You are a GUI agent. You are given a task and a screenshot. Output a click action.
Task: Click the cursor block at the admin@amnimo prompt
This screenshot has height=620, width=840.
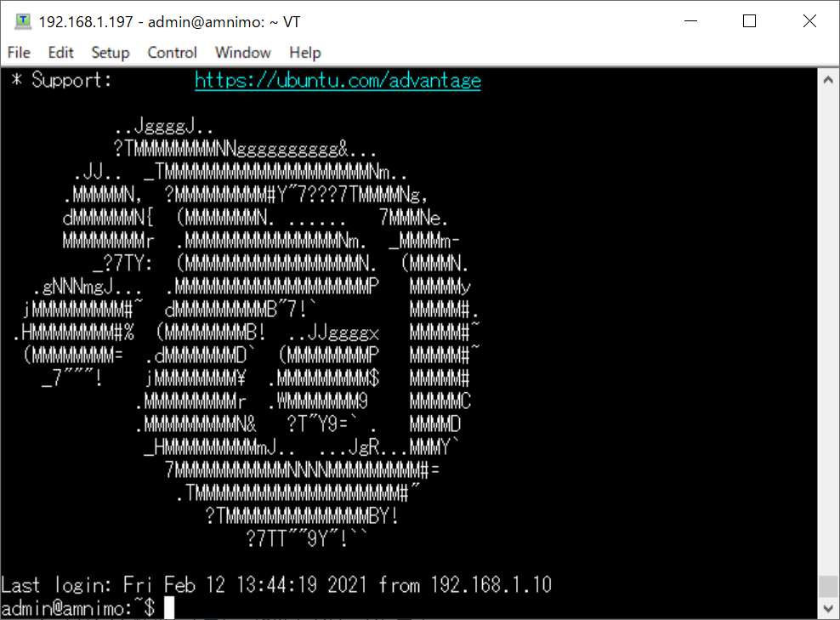169,608
